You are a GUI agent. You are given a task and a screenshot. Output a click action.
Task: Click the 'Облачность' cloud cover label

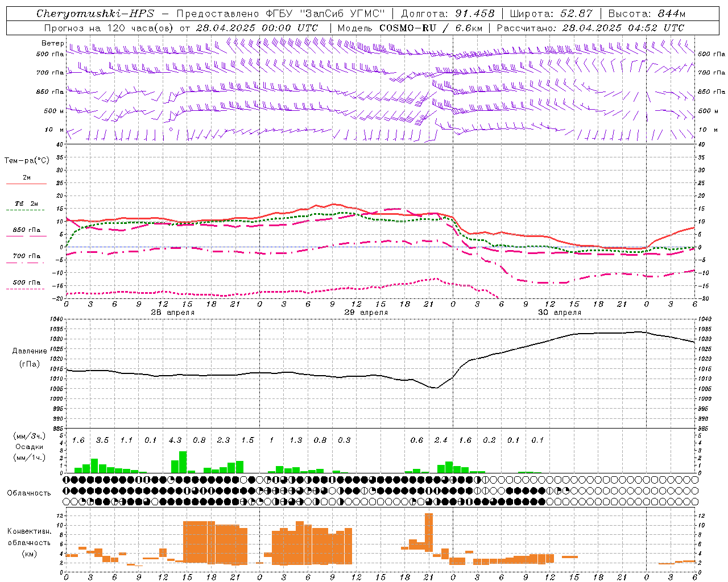(x=29, y=493)
